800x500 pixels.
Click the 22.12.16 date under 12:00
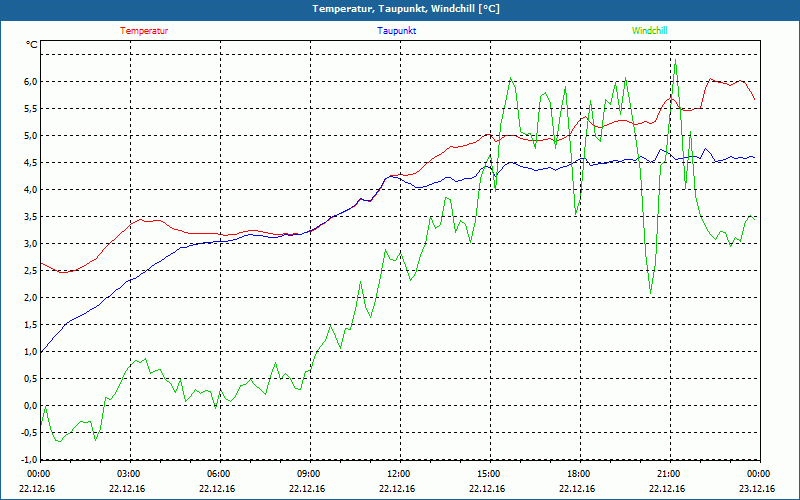397,489
